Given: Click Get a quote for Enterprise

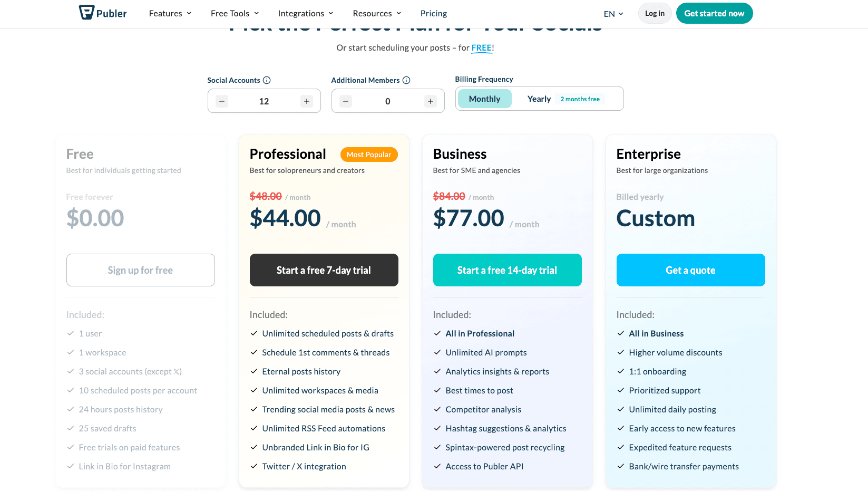Looking at the screenshot, I should [x=690, y=270].
